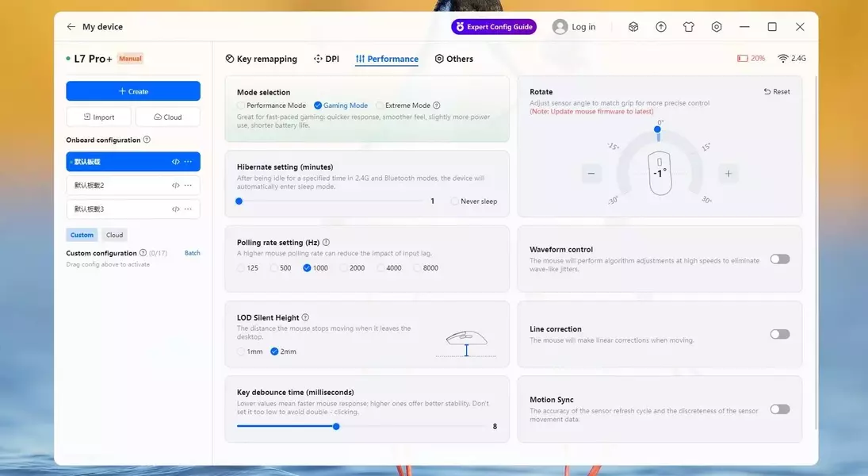The width and height of the screenshot is (868, 476).
Task: Click the plus button to increase rotation angle
Action: 728,174
